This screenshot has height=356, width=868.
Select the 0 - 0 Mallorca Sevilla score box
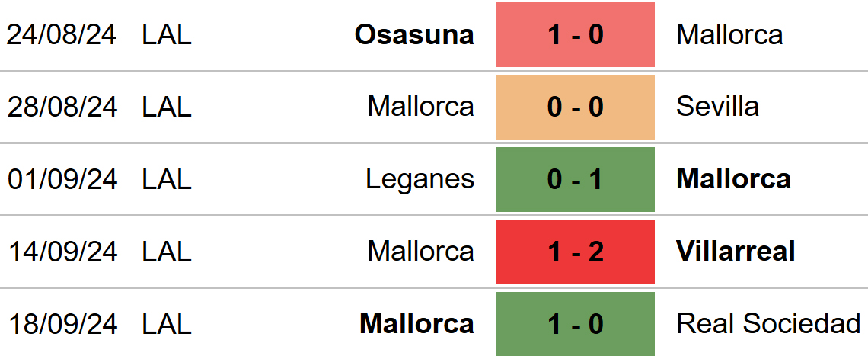[x=575, y=107]
